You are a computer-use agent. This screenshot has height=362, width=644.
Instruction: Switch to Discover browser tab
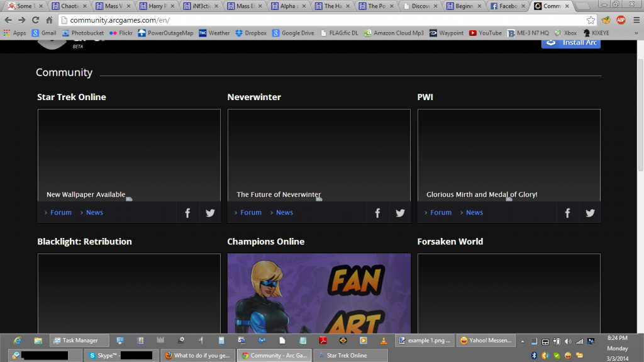pyautogui.click(x=420, y=6)
